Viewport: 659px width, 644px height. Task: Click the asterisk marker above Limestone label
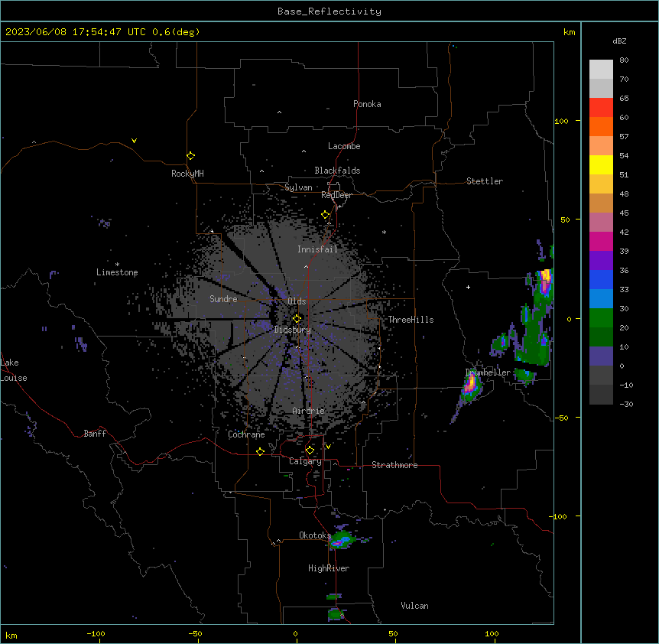pos(117,265)
